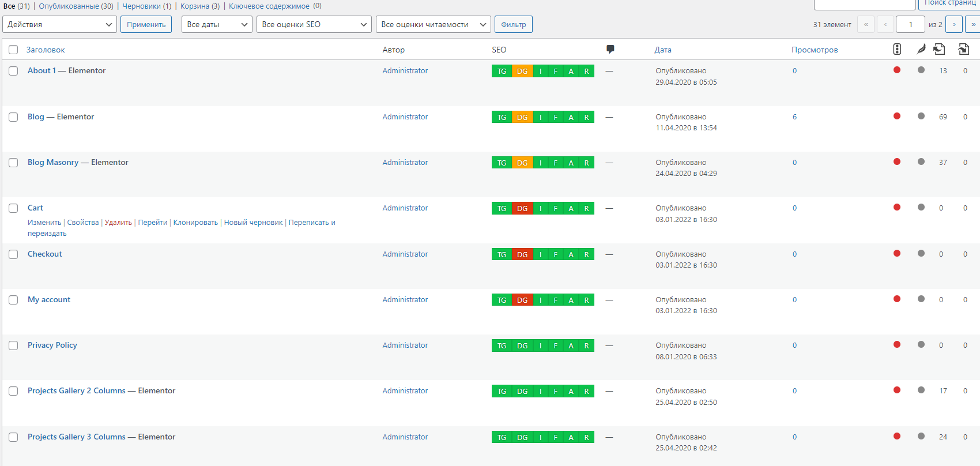Select the Privacy Policy row checkbox

[x=13, y=345]
